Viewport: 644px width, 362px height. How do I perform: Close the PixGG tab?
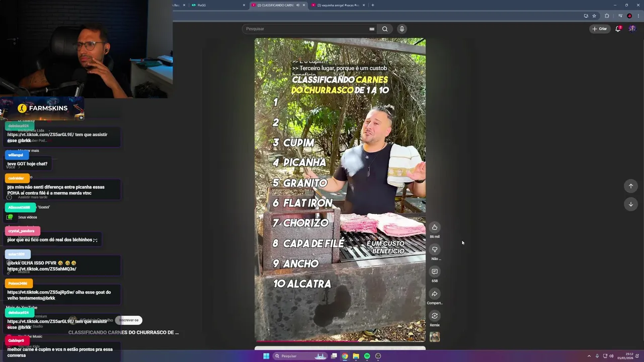point(244,5)
